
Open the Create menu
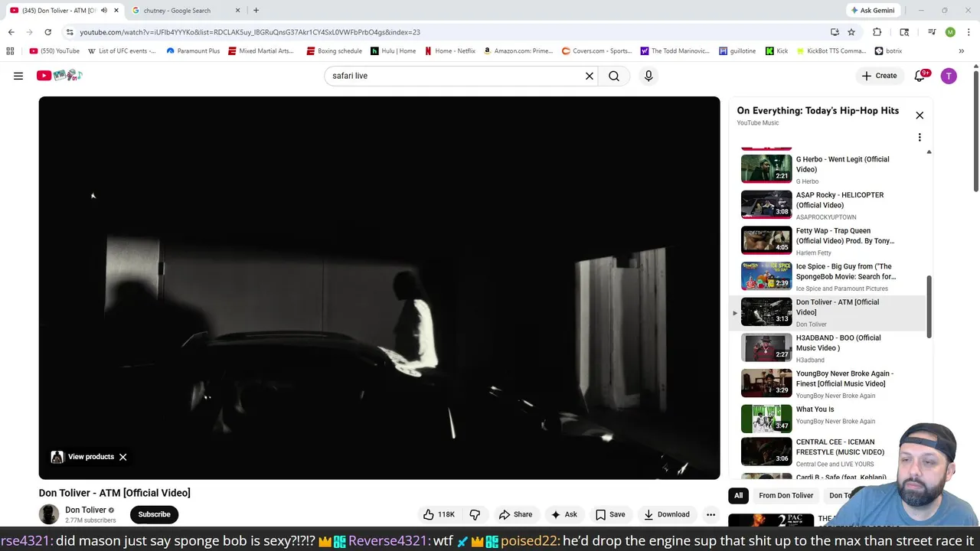879,76
